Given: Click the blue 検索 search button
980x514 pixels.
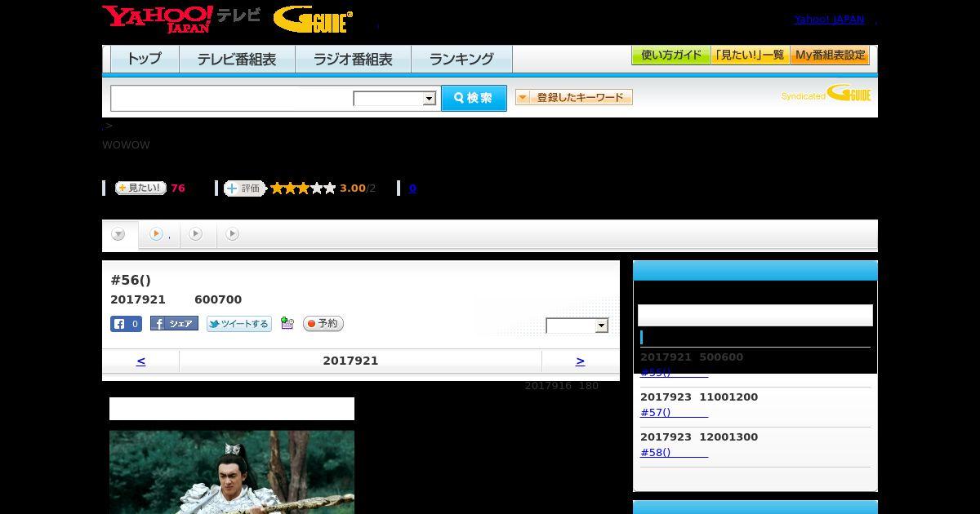Looking at the screenshot, I should click(474, 98).
